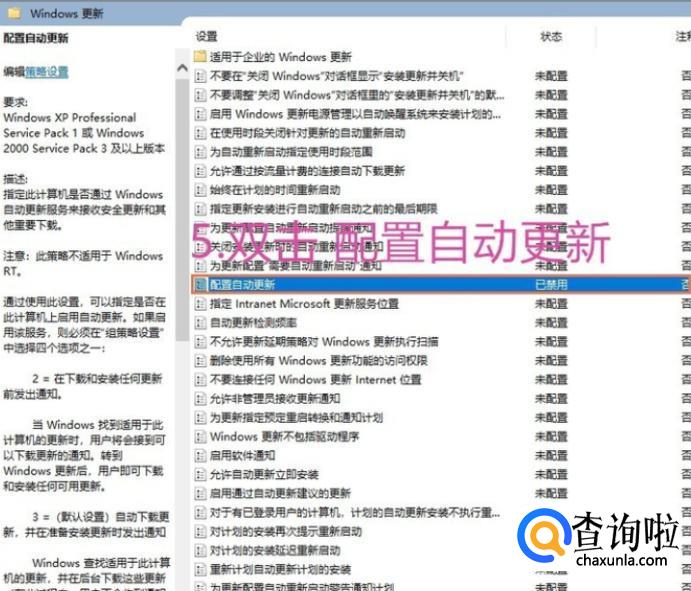Click policy icon for 允许自动更新立即安装
This screenshot has height=591, width=691.
coord(201,475)
